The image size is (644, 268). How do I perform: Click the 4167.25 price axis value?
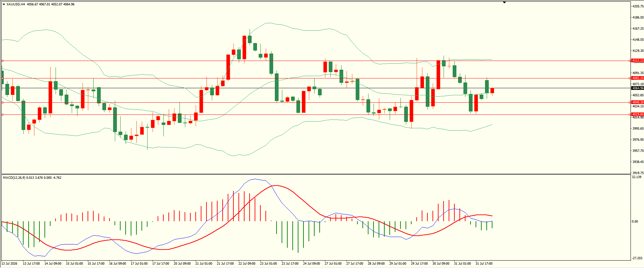pyautogui.click(x=638, y=29)
